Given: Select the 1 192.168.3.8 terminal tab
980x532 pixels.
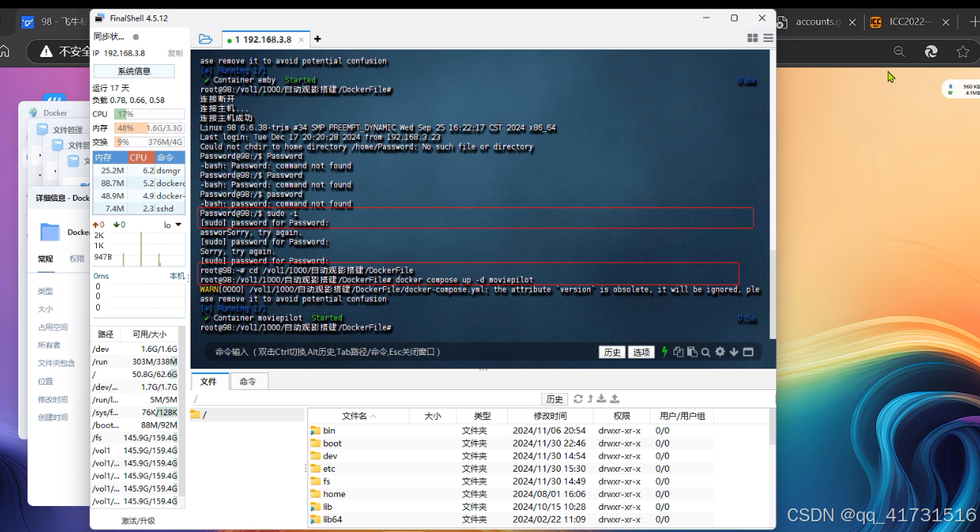Looking at the screenshot, I should point(265,40).
